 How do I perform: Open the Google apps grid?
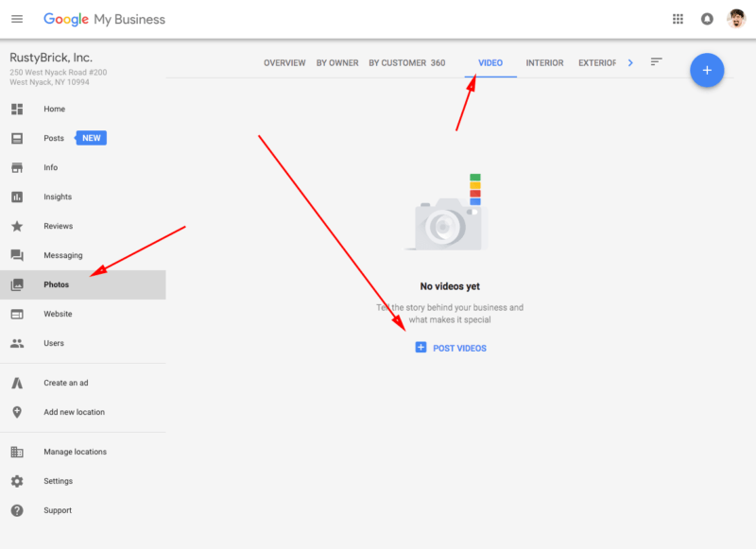[x=678, y=19]
